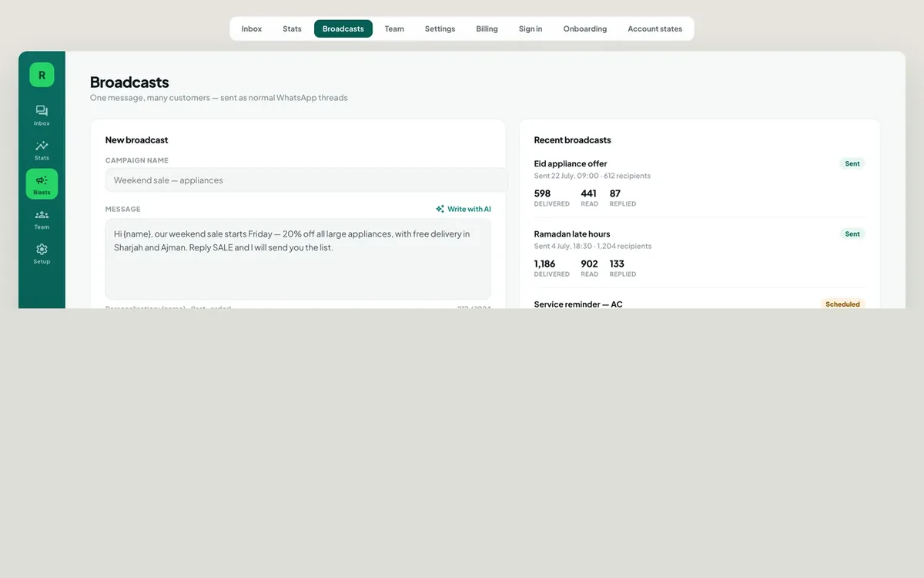Screen dimensions: 924x578
Task: Click the Scheduled badge on Service reminder
Action: pos(842,304)
